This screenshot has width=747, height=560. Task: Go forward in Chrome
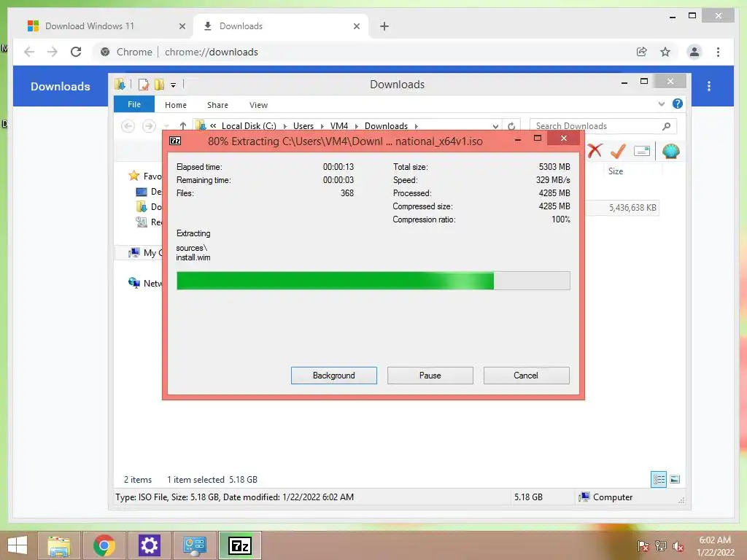pyautogui.click(x=53, y=52)
